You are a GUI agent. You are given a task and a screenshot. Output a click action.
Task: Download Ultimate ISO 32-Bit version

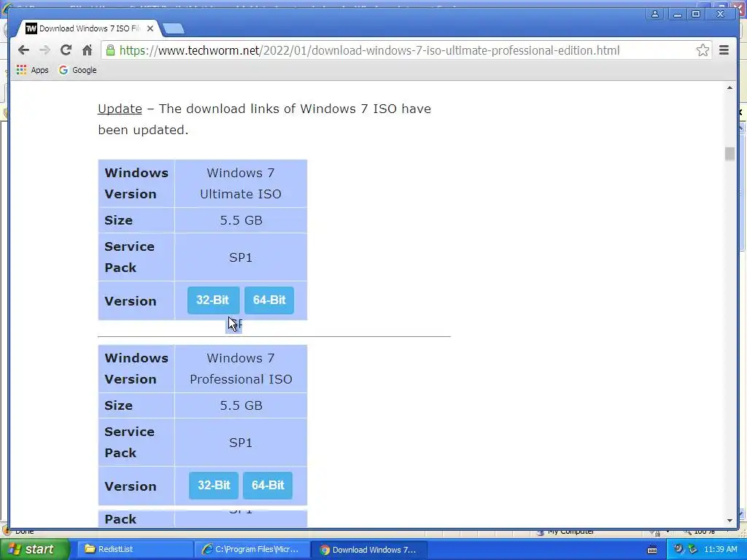[x=213, y=300]
